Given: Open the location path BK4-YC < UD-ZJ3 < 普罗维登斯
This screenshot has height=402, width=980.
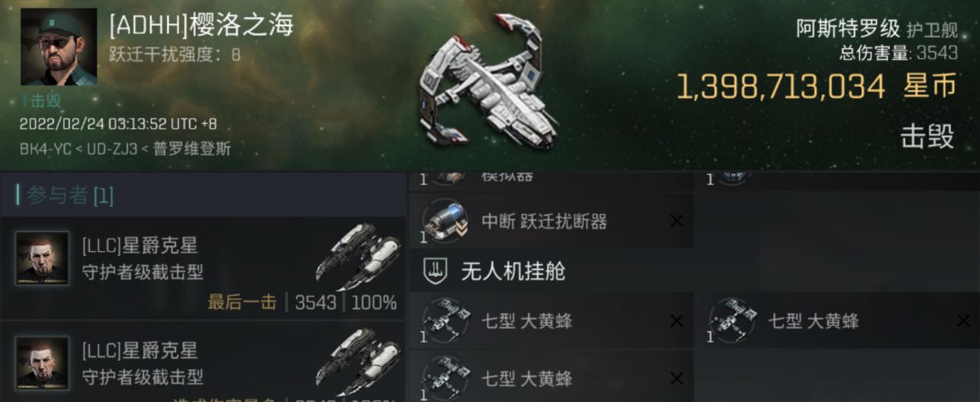Looking at the screenshot, I should [125, 149].
